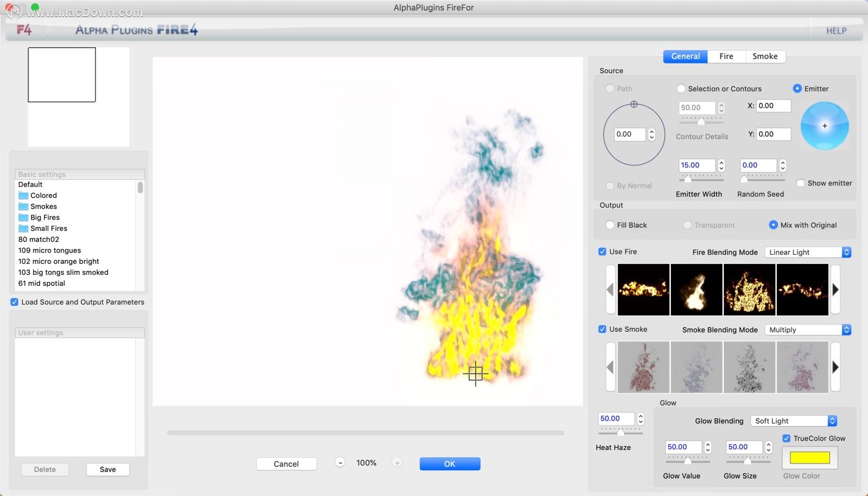Viewport: 868px width, 496px height.
Task: Select the purple smoke preset thumbnail
Action: point(802,367)
